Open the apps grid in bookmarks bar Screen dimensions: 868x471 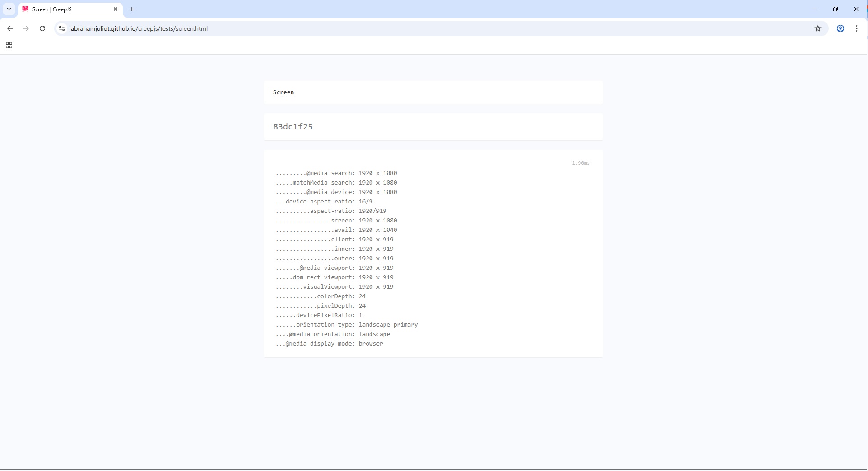(9, 45)
